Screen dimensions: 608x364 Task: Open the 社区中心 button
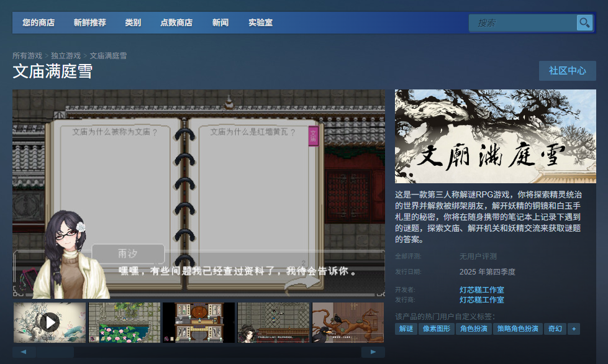click(567, 71)
